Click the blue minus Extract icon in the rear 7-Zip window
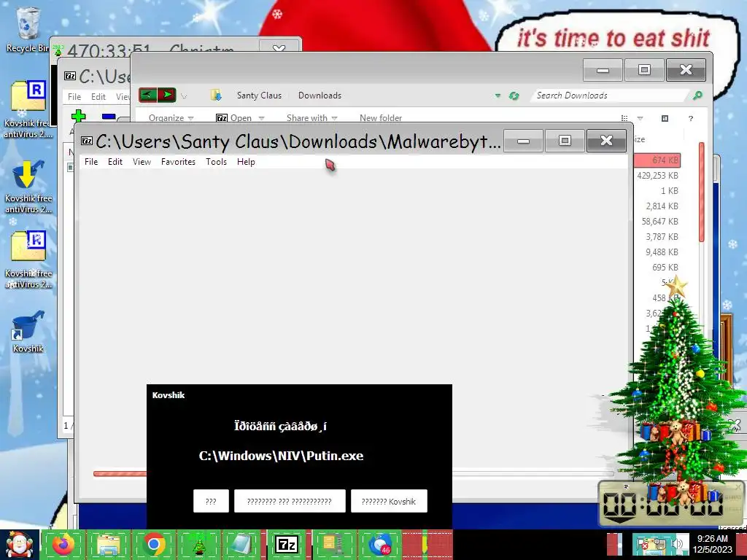The height and width of the screenshot is (560, 747). (109, 116)
